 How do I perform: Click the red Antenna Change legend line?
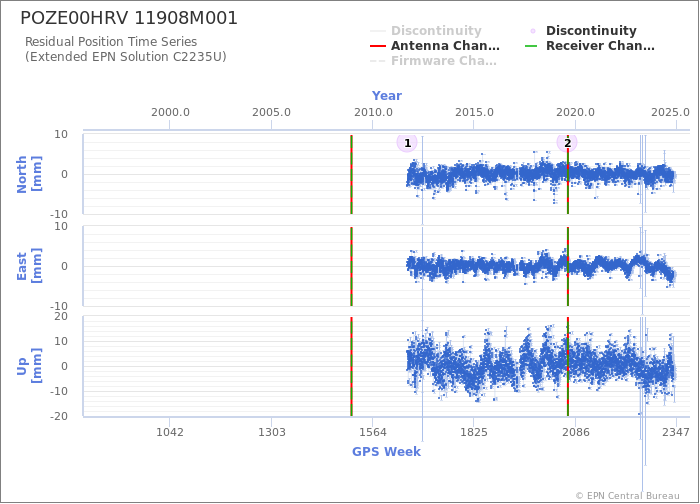378,46
